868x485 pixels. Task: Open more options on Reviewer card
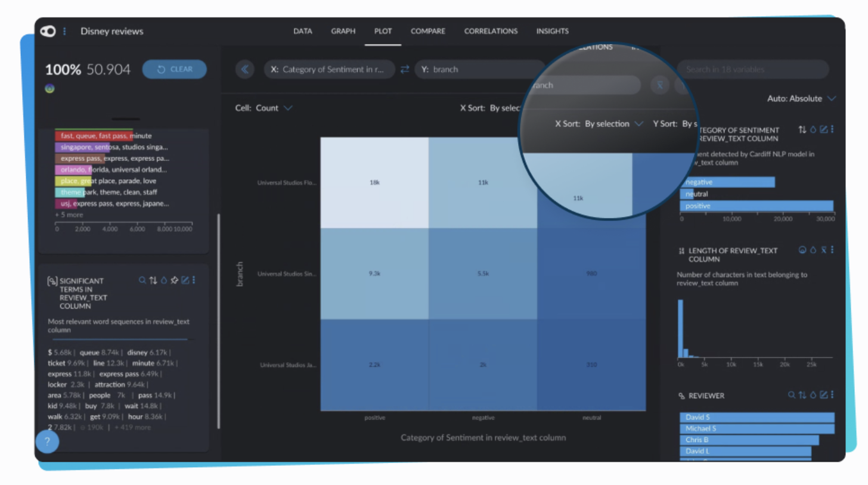[832, 394]
